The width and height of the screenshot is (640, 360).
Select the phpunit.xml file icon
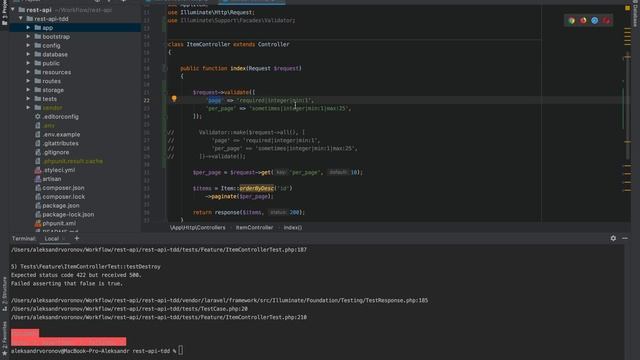38,223
